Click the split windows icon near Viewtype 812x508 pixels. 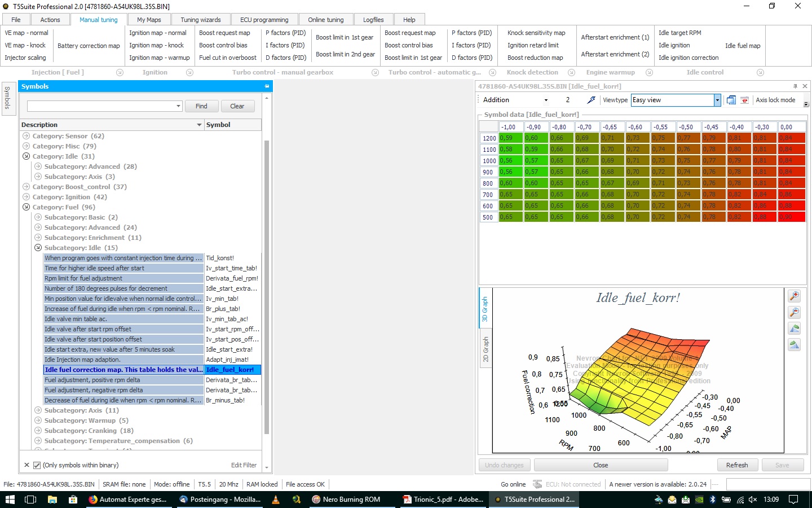(731, 100)
